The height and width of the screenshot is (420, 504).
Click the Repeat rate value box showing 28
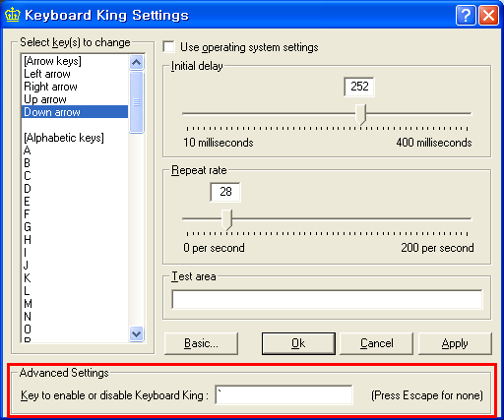(225, 192)
